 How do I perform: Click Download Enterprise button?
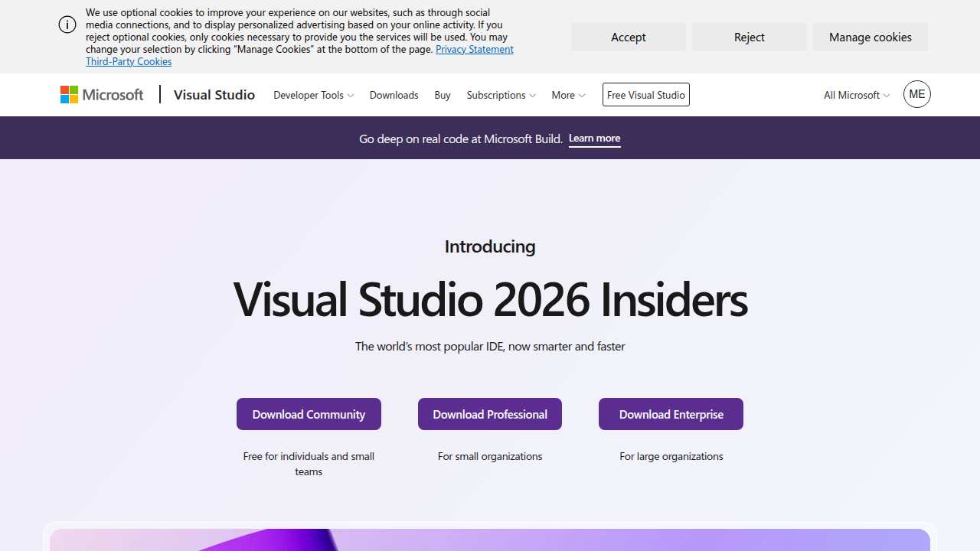[x=671, y=414]
